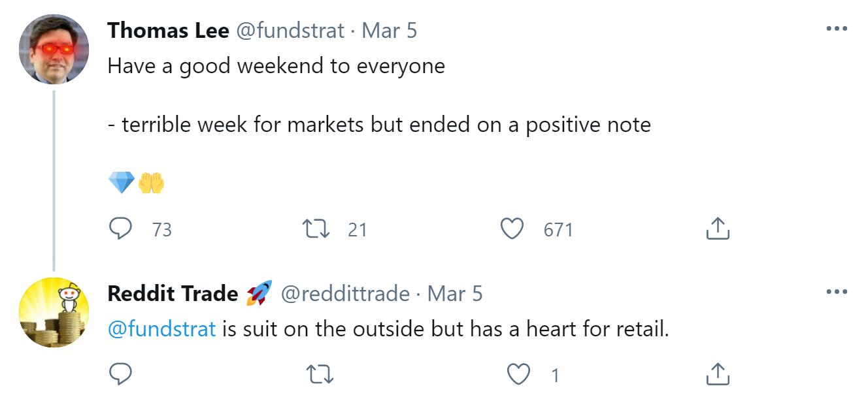
Task: Like Reddit Trade's reply
Action: [x=518, y=374]
